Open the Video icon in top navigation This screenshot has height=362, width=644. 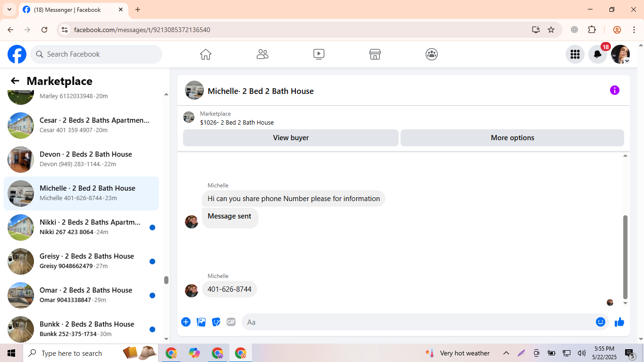pyautogui.click(x=319, y=54)
